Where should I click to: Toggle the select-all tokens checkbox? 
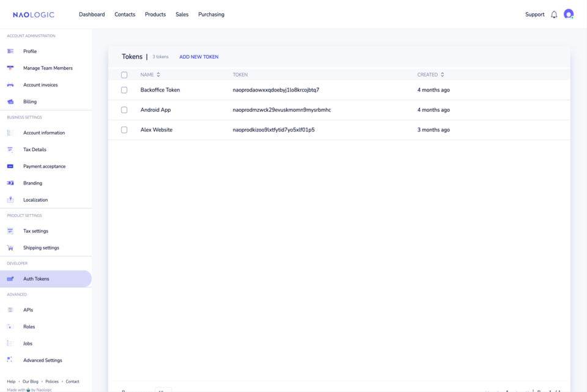pos(124,75)
